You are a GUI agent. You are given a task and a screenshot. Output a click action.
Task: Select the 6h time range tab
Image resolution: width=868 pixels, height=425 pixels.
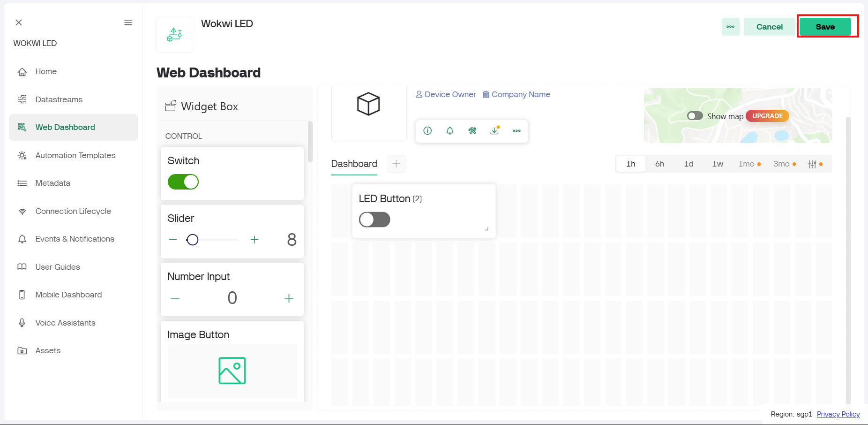point(659,164)
